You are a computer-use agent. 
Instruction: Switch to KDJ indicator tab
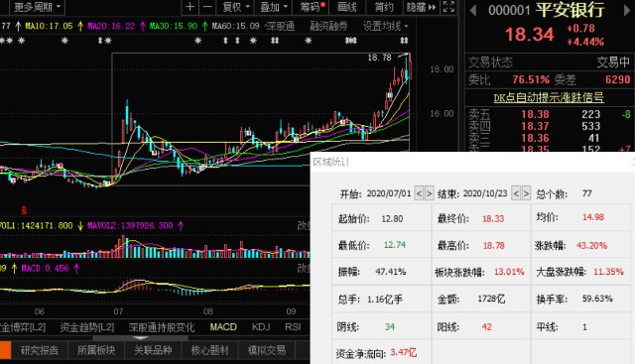point(261,326)
